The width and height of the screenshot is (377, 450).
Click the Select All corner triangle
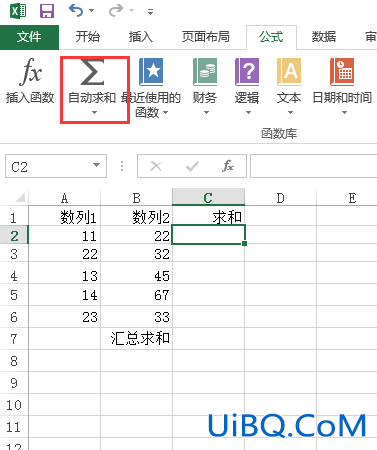coord(19,198)
